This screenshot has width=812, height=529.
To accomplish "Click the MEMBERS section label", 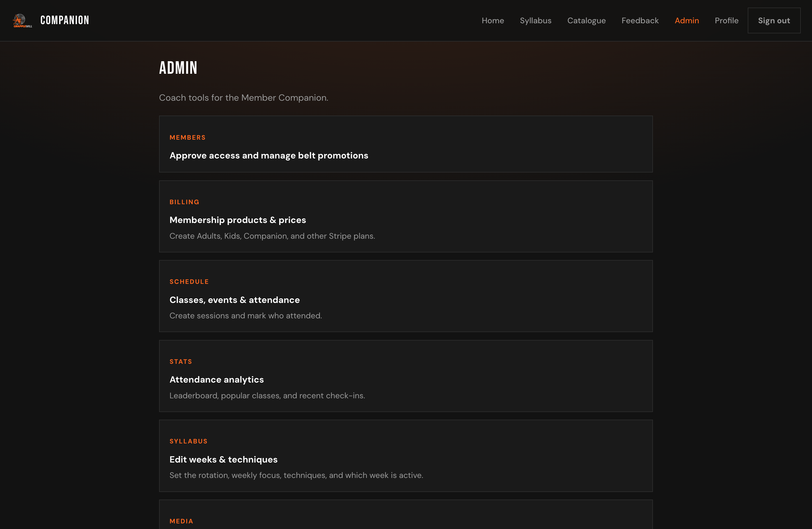I will [x=187, y=137].
